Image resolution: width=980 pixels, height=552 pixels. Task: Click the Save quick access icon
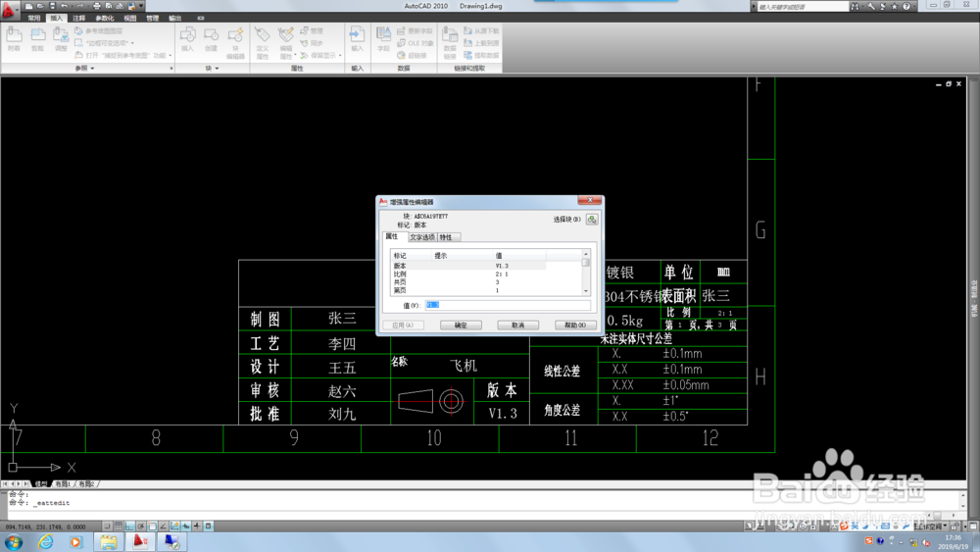(53, 6)
